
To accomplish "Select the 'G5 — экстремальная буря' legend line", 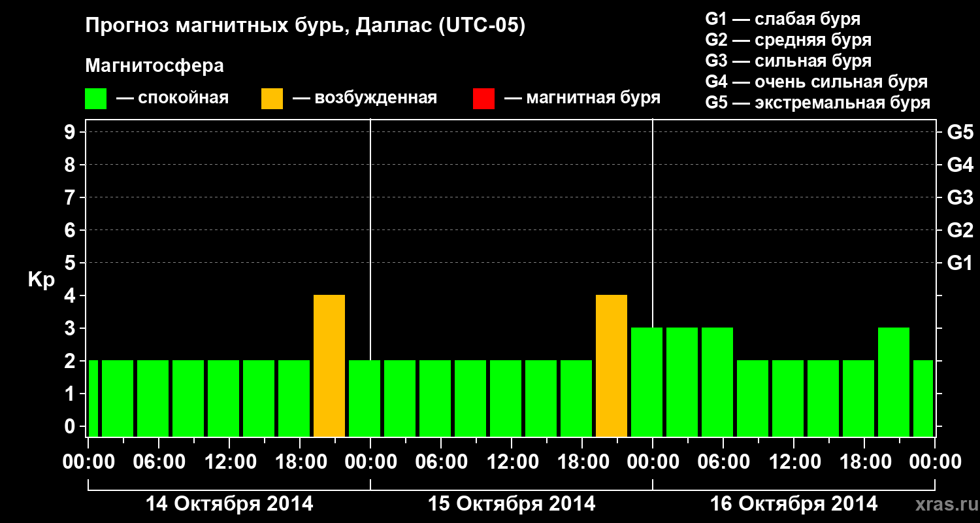I will click(818, 103).
